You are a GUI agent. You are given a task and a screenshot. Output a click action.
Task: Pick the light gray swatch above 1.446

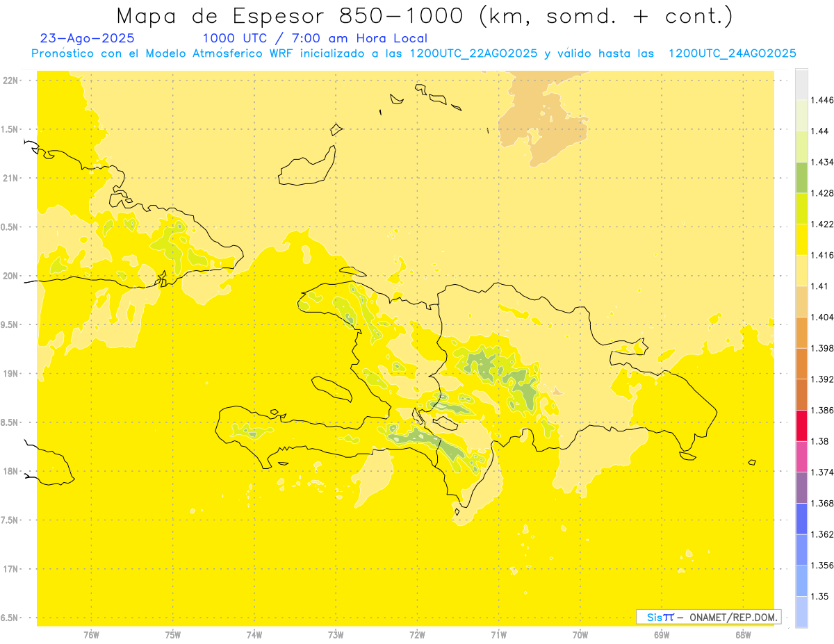tap(801, 85)
